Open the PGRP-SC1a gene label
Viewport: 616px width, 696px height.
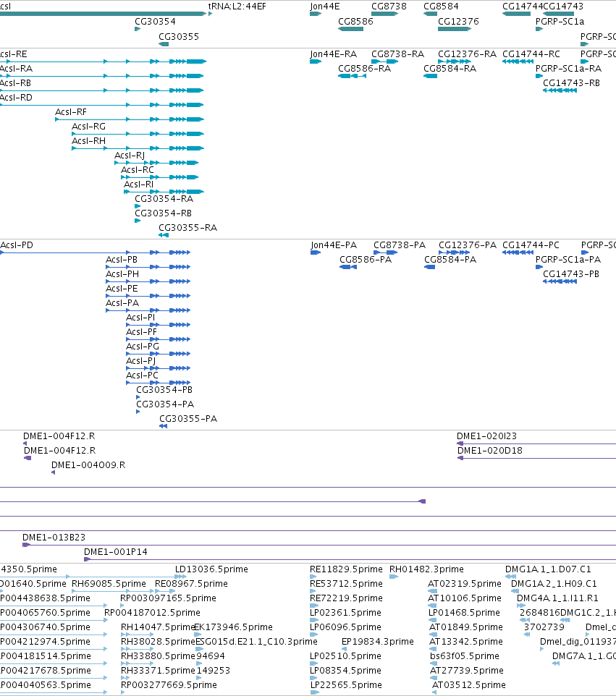pos(560,22)
